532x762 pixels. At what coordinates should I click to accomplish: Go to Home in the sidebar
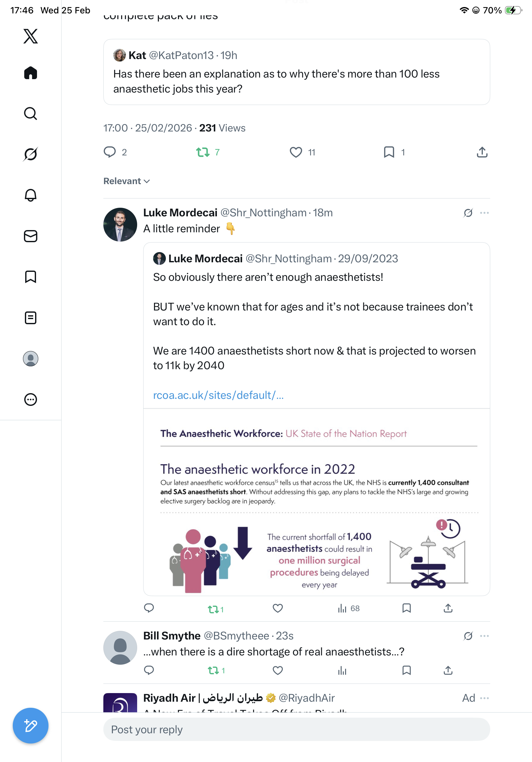tap(31, 73)
